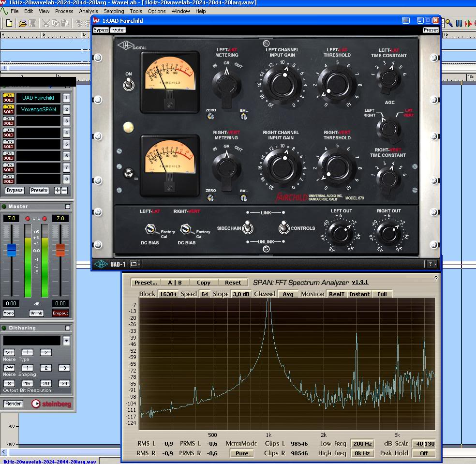This screenshot has height=464, width=476.
Task: Click the blue left master fader
Action: (x=12, y=250)
